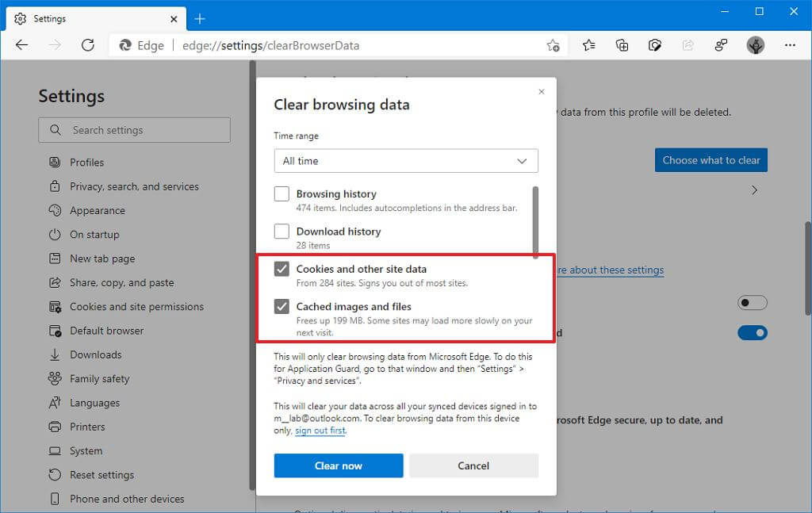The image size is (812, 513).
Task: Close the Clear browsing data dialog
Action: click(x=541, y=92)
